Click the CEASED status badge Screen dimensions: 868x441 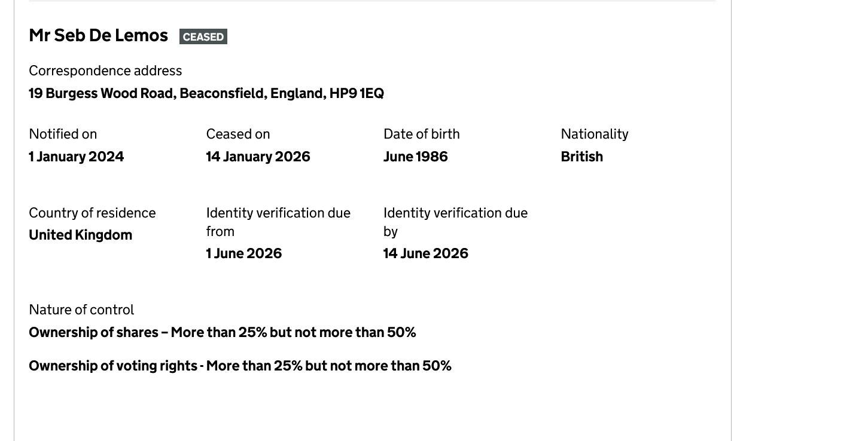click(x=203, y=37)
